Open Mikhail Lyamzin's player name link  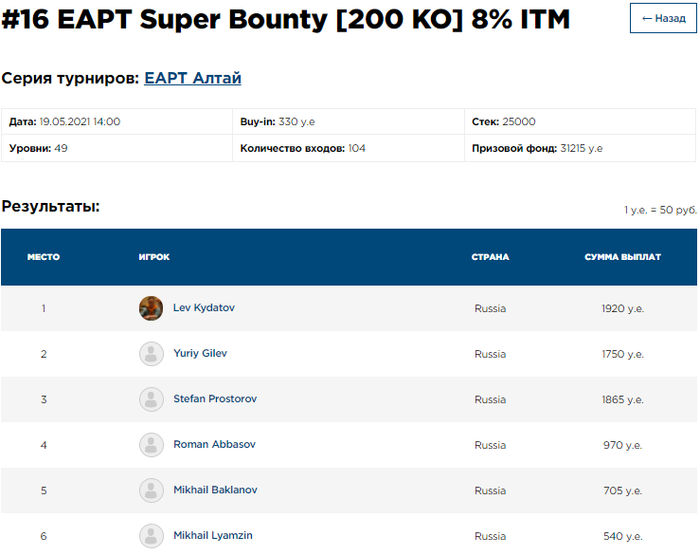click(213, 536)
